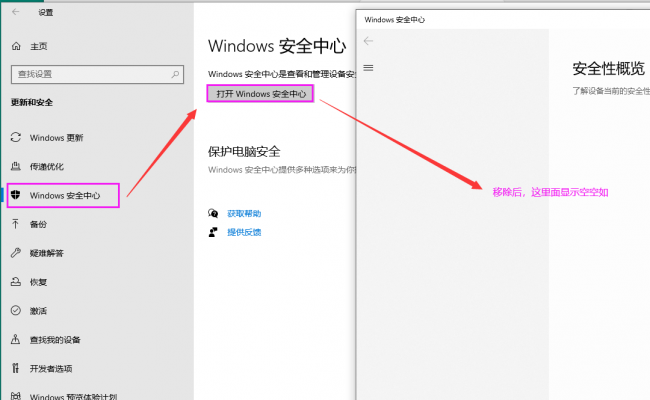The image size is (650, 400).
Task: Click the 更新和安全 section heading
Action: [32, 102]
